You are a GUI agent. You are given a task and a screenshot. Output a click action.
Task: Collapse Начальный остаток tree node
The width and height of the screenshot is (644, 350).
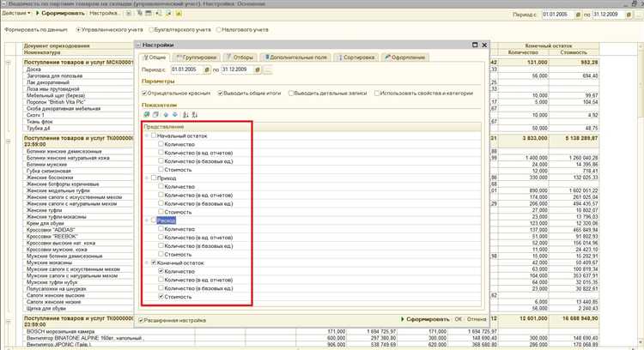tap(147, 136)
